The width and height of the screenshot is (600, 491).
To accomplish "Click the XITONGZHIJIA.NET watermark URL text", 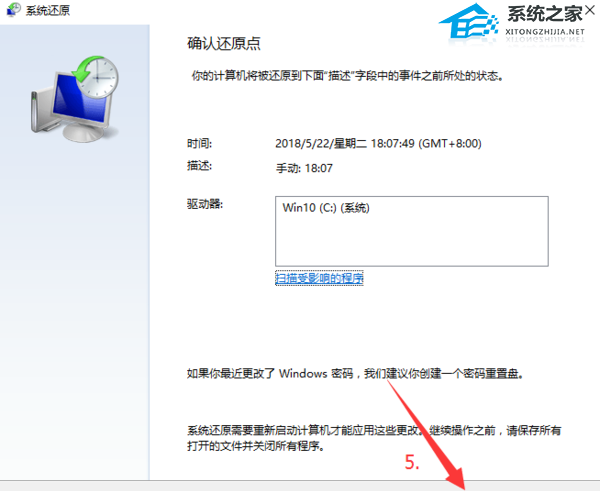I will pyautogui.click(x=545, y=32).
